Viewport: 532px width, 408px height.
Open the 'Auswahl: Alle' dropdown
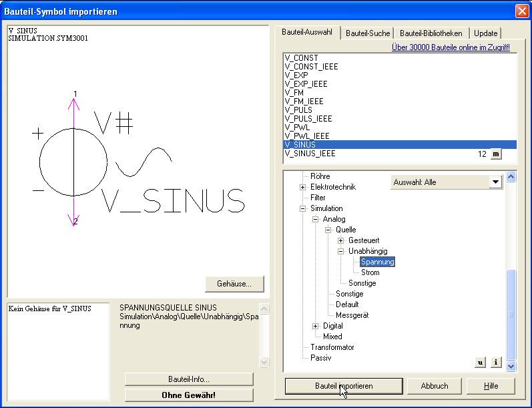(495, 182)
